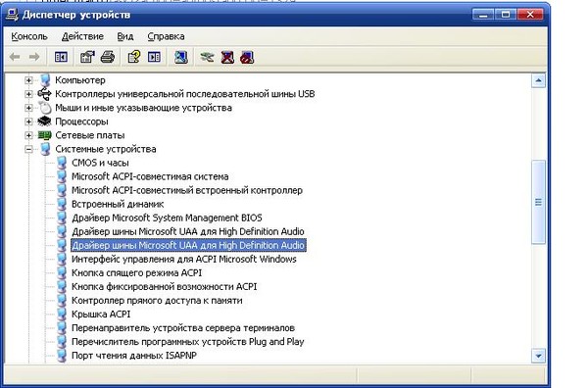
Task: Click Системные устройства category label
Action: click(x=106, y=149)
